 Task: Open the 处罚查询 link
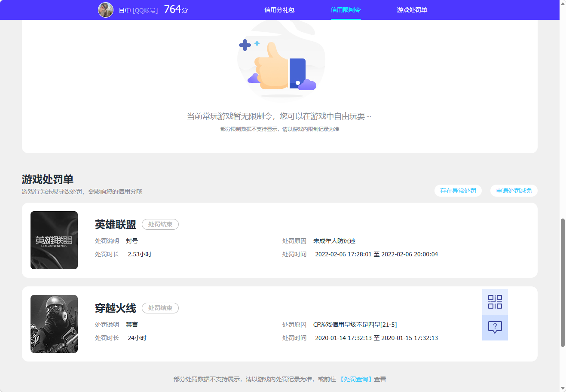tap(356, 379)
